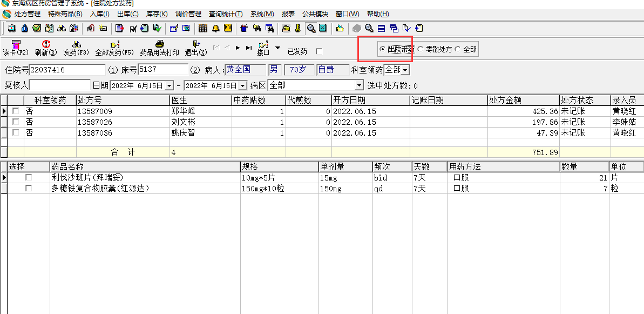Viewport: 644px width, 314px height.
Task: Select the 零散处方 radio button
Action: point(421,49)
